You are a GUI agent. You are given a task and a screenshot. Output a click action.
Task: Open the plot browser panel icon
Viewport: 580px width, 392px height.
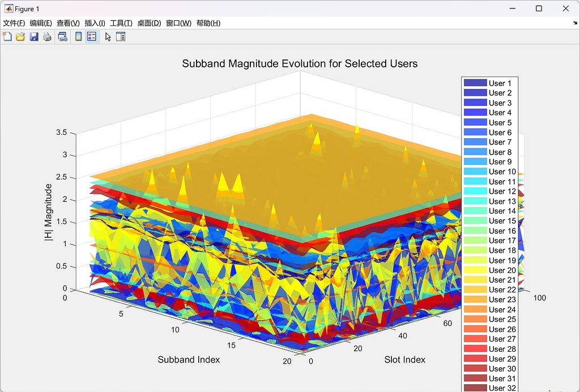120,36
